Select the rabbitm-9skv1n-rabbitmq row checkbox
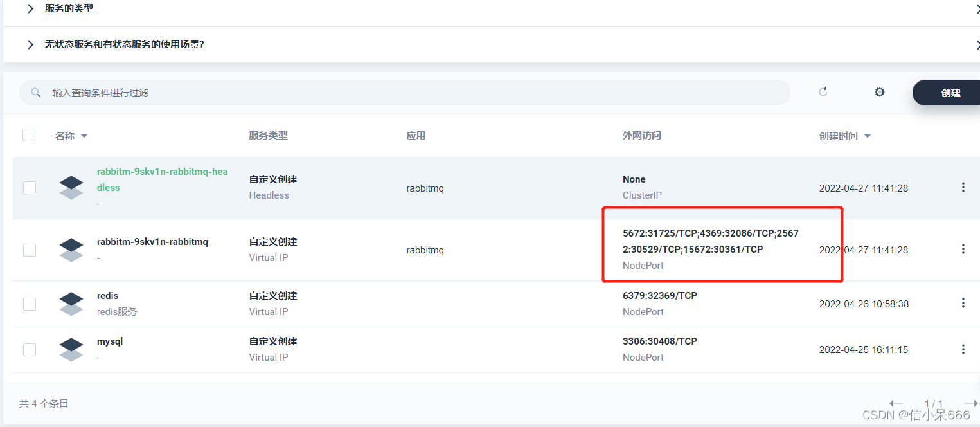This screenshot has width=980, height=427. [x=30, y=250]
